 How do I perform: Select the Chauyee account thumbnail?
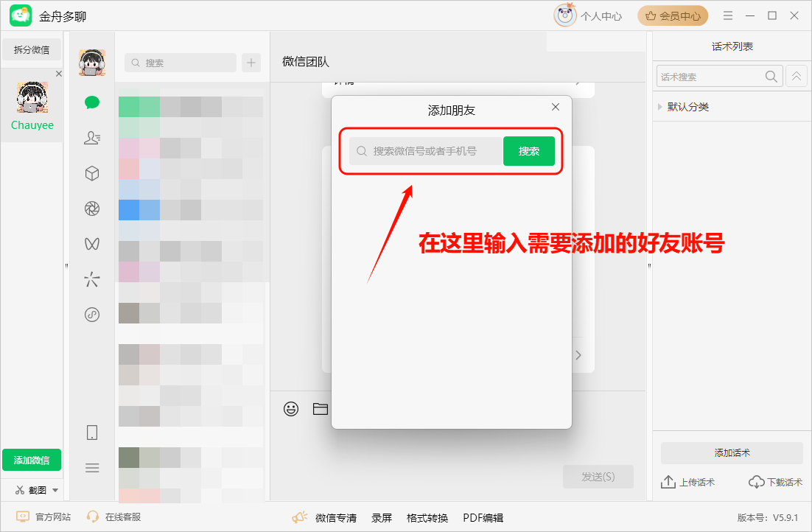32,97
